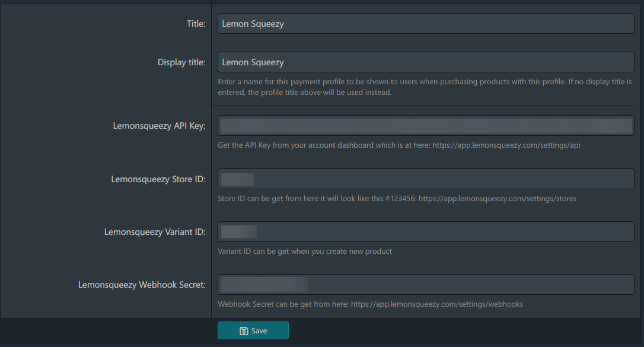
Task: Click the Display title input field
Action: 426,62
